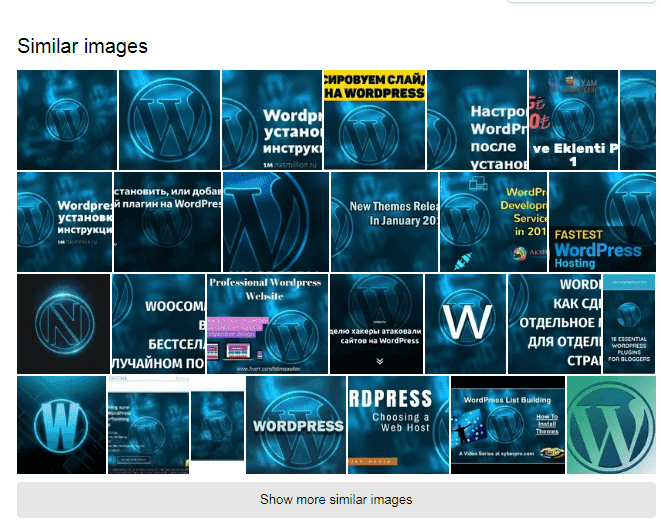Click the Show more similar images button

[x=336, y=499]
